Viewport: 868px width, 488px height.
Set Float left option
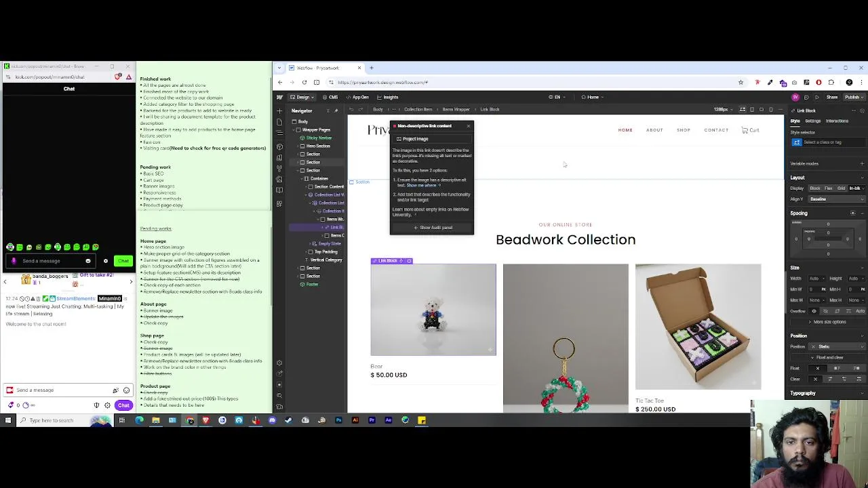pyautogui.click(x=837, y=368)
